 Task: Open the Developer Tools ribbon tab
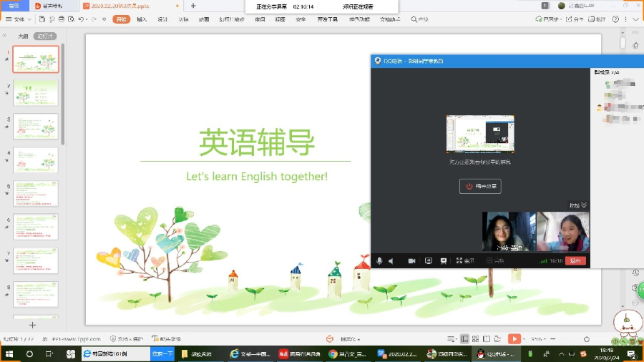coord(327,19)
